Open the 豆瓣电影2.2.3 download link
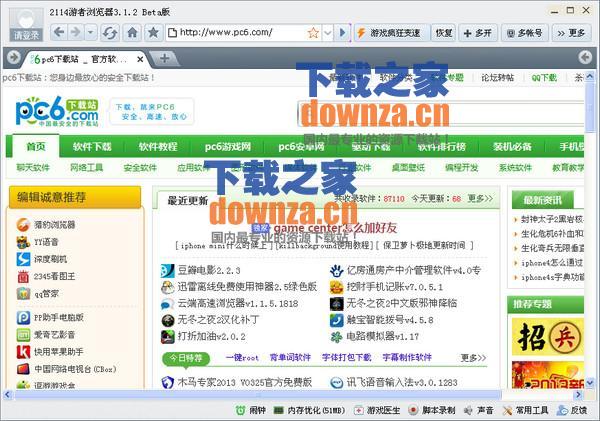This screenshot has width=600, height=421. [x=209, y=271]
